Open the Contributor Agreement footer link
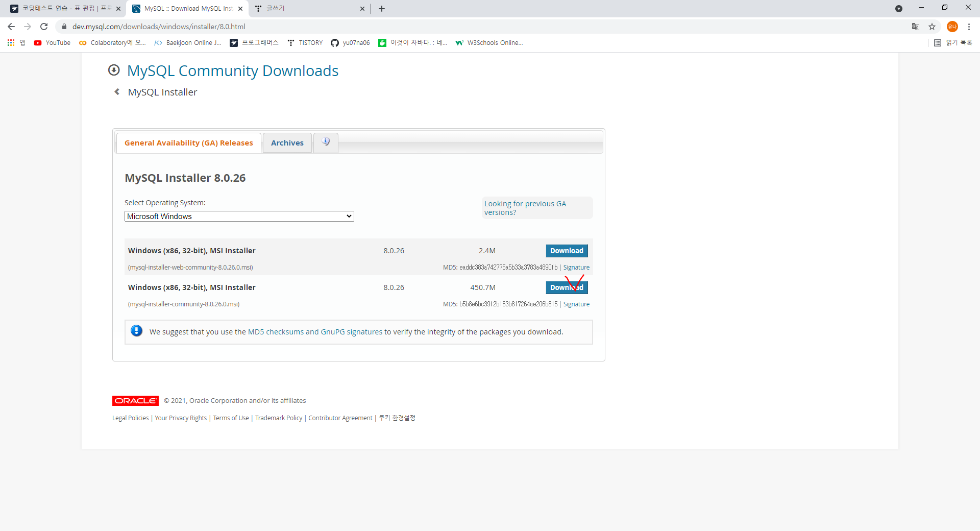The height and width of the screenshot is (531, 980). 340,418
